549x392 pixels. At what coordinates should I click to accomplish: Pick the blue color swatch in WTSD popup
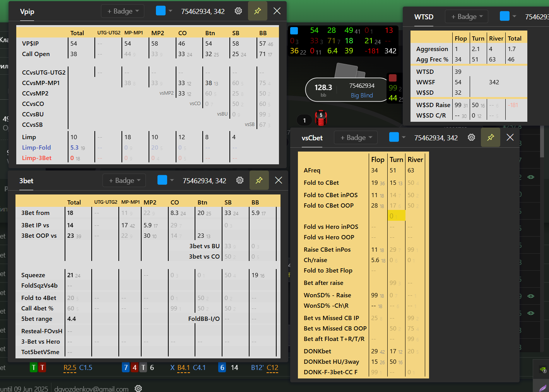click(x=505, y=16)
